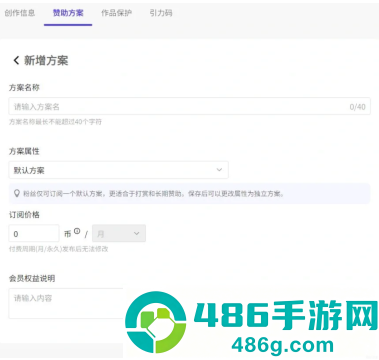Open the 方案属性 dropdown showing 默认方案
Image resolution: width=379 pixels, height=360 pixels.
pyautogui.click(x=118, y=170)
